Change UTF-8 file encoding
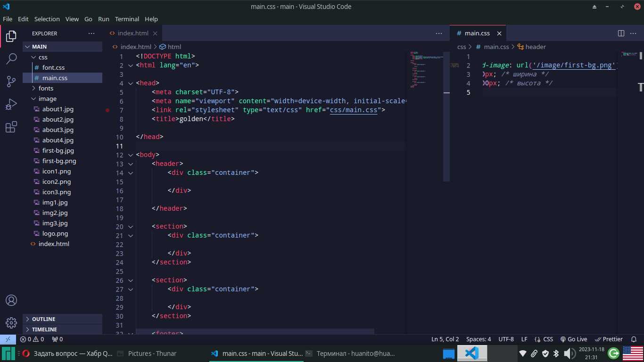The width and height of the screenshot is (644, 362). tap(506, 339)
